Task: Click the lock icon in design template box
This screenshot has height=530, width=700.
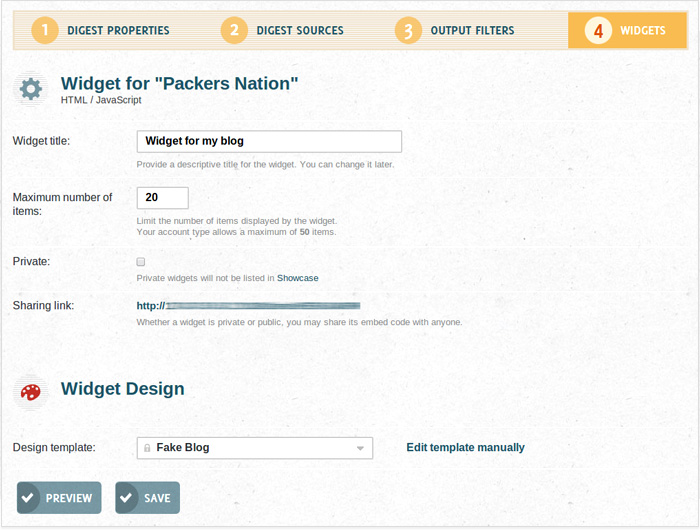Action: 147,448
